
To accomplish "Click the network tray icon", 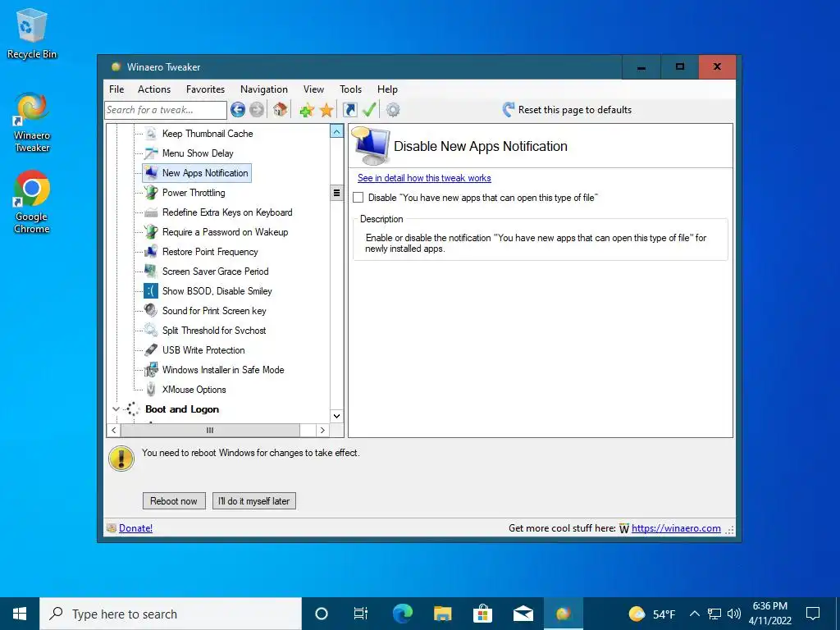I will click(714, 614).
